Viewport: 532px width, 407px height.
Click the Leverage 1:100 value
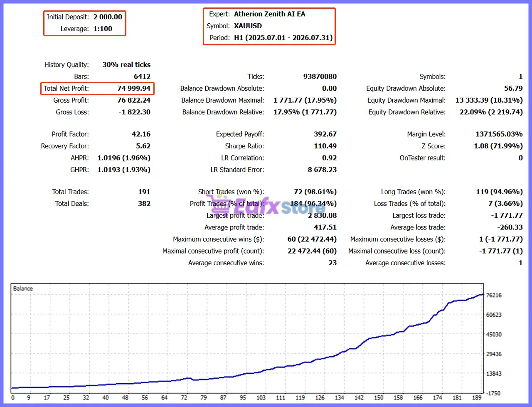point(103,29)
